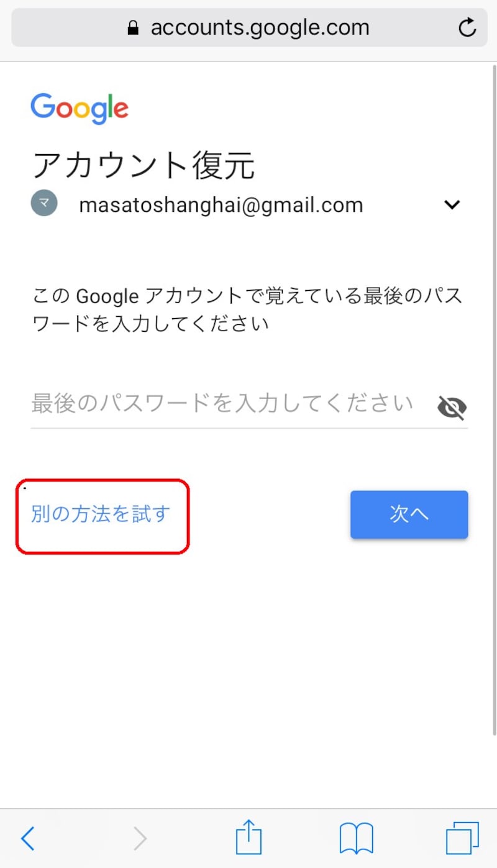Open the Safari tabs overview icon
The height and width of the screenshot is (868, 497).
point(463,838)
